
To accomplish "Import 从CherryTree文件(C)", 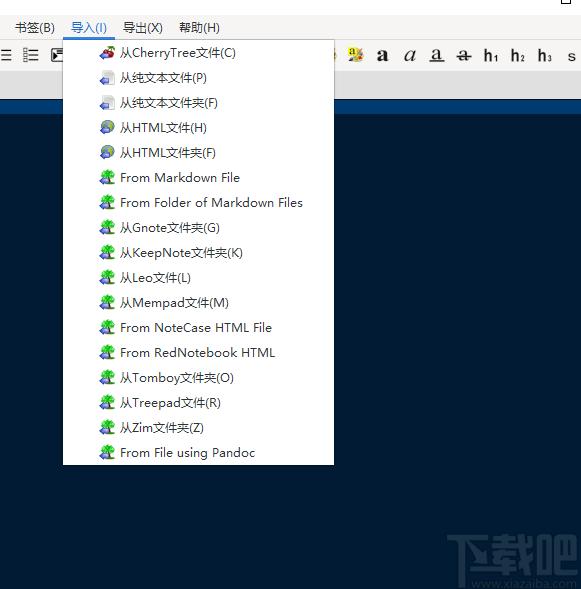I will pyautogui.click(x=198, y=53).
